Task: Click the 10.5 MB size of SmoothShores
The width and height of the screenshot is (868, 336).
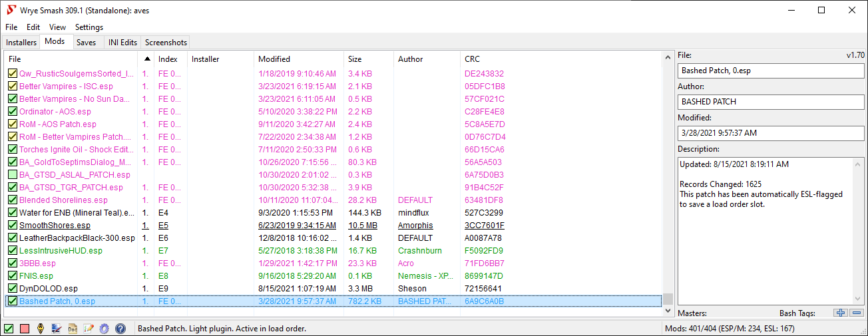Action: (x=363, y=226)
